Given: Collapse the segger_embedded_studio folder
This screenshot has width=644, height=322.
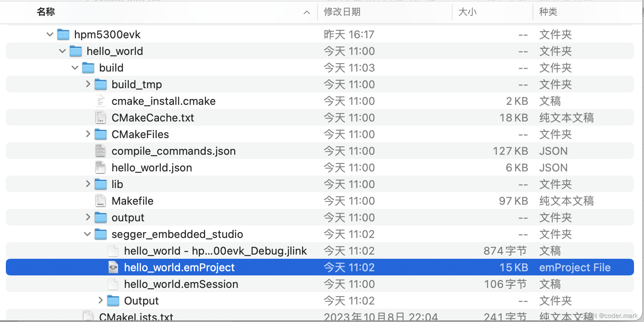Looking at the screenshot, I should [87, 234].
